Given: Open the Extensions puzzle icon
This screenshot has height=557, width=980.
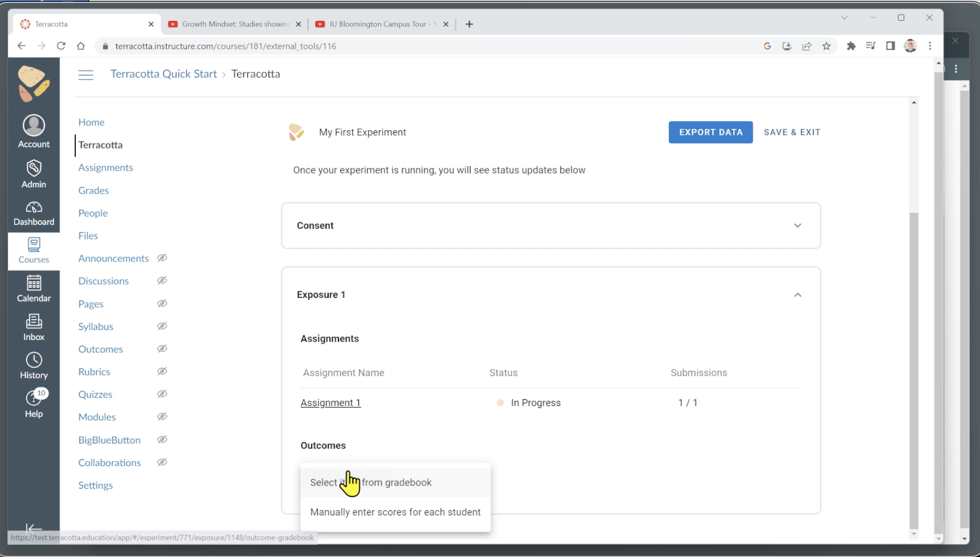Looking at the screenshot, I should click(x=851, y=46).
